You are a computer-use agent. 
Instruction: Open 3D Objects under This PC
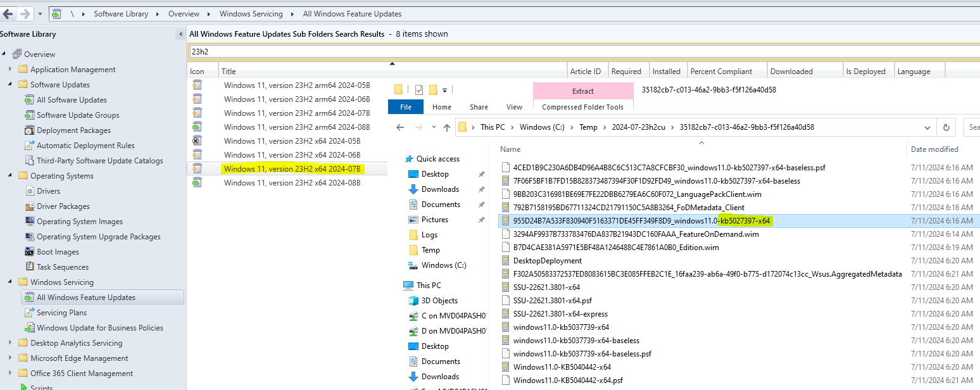439,301
